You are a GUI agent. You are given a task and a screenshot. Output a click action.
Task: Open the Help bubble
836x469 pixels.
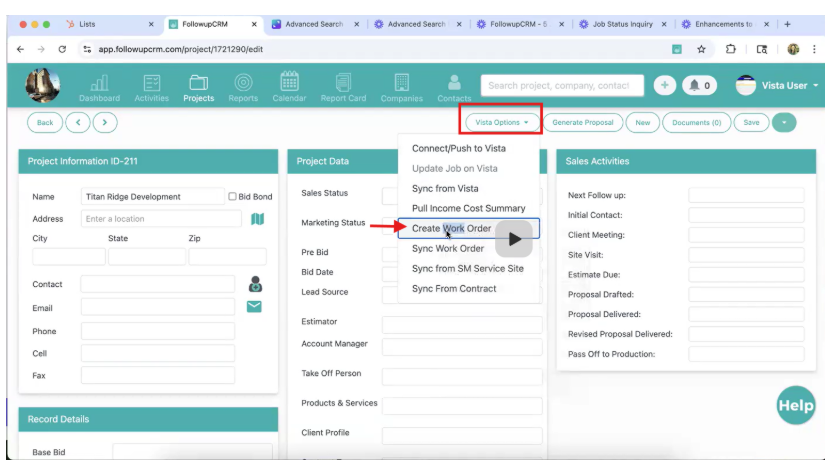click(x=795, y=406)
